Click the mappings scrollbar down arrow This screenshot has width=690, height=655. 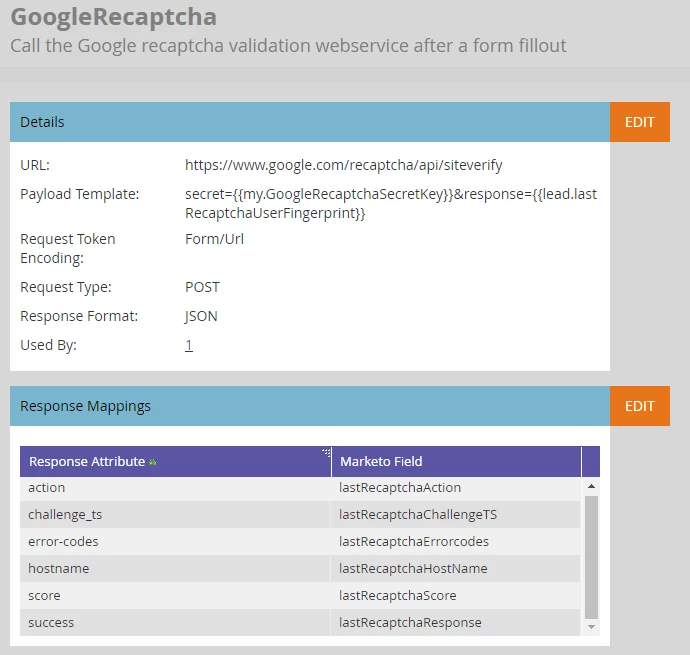591,626
